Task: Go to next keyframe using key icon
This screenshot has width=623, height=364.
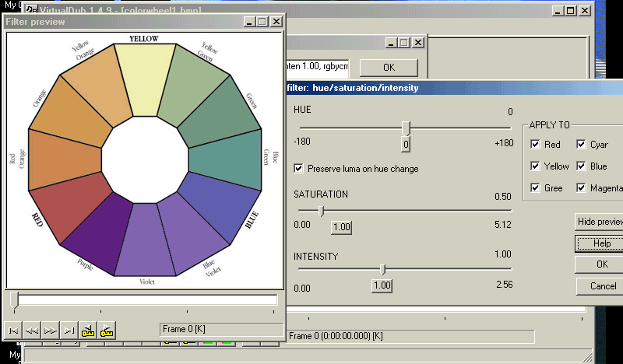Action: 107,331
